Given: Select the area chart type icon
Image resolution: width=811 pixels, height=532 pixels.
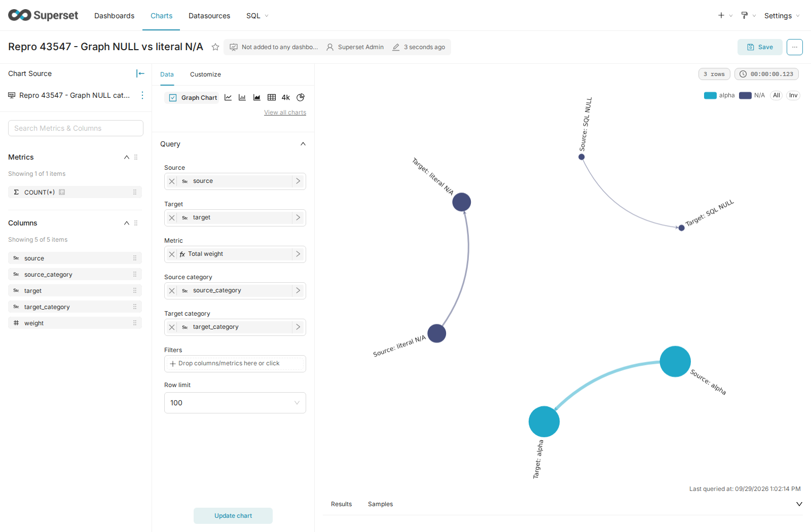Looking at the screenshot, I should pyautogui.click(x=257, y=97).
